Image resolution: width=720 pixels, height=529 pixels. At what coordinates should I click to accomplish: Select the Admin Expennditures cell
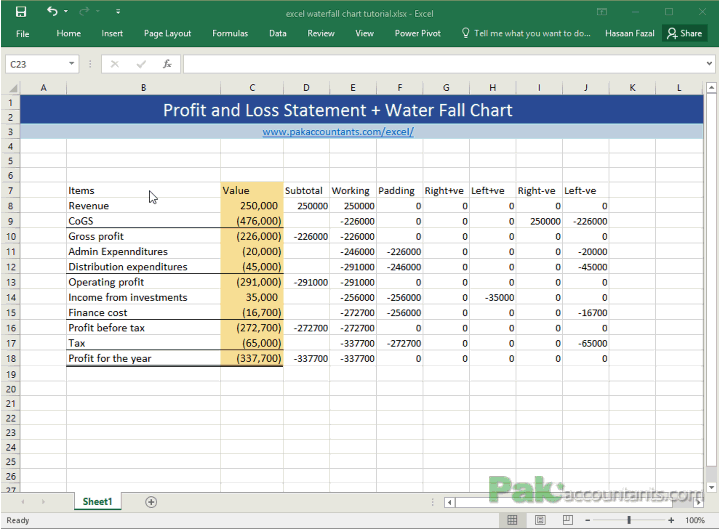click(143, 252)
